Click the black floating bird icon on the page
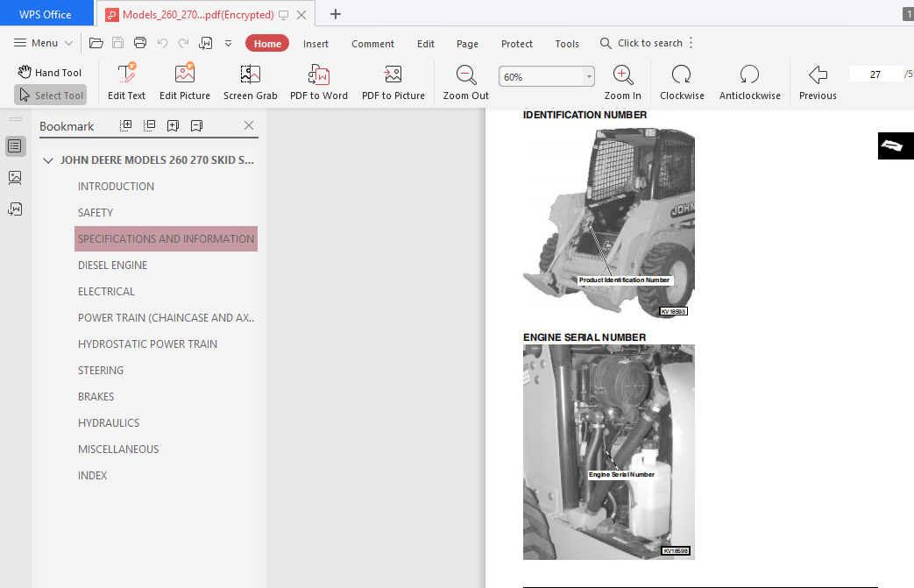This screenshot has height=588, width=914. coord(896,145)
